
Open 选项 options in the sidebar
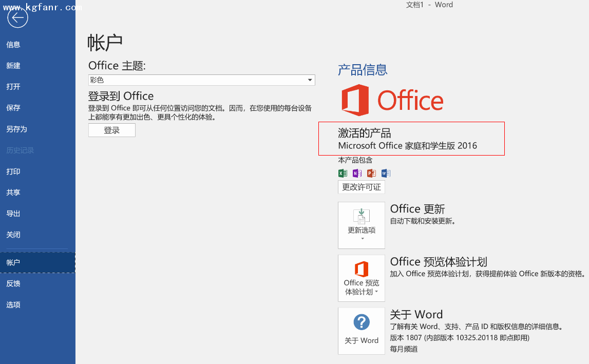13,304
